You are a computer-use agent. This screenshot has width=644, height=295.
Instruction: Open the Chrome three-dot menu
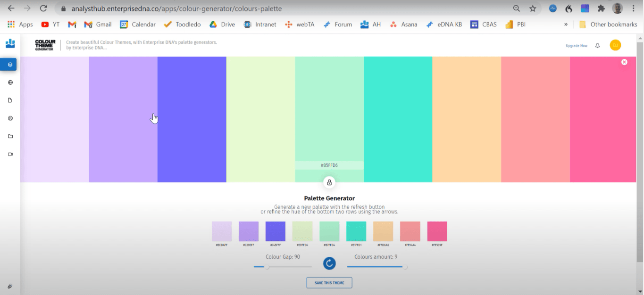click(x=633, y=8)
